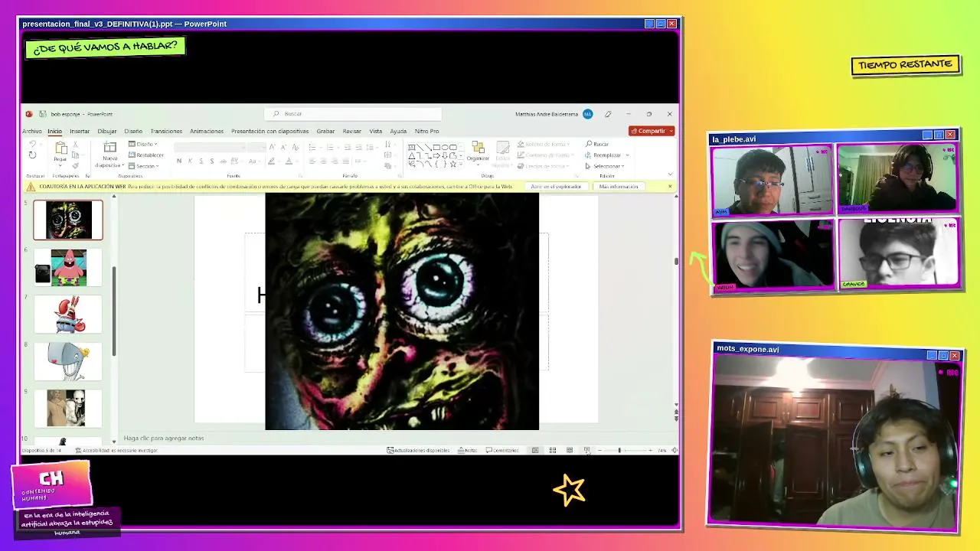The height and width of the screenshot is (551, 980).
Task: Toggle justified text alignment
Action: (x=345, y=161)
